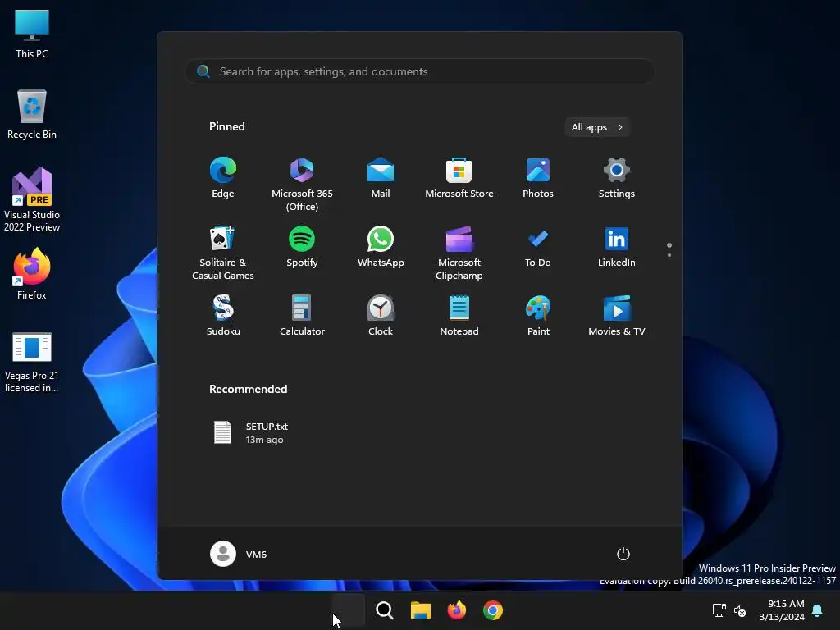Open the VM6 user account menu
Screen dimensions: 840x630
[239, 554]
